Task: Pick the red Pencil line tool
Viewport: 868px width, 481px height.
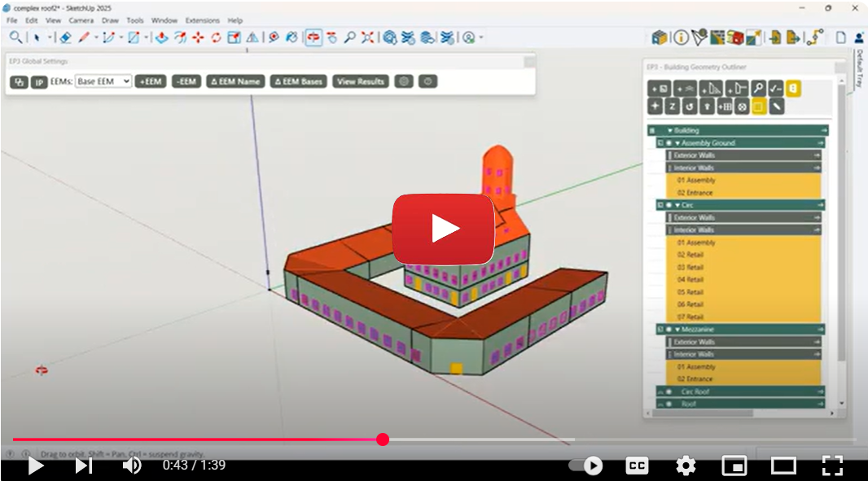Action: [x=84, y=37]
